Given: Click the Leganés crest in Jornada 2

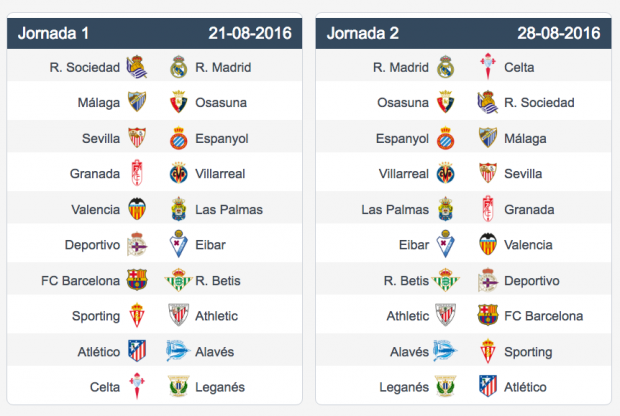Looking at the screenshot, I should click(x=446, y=386).
